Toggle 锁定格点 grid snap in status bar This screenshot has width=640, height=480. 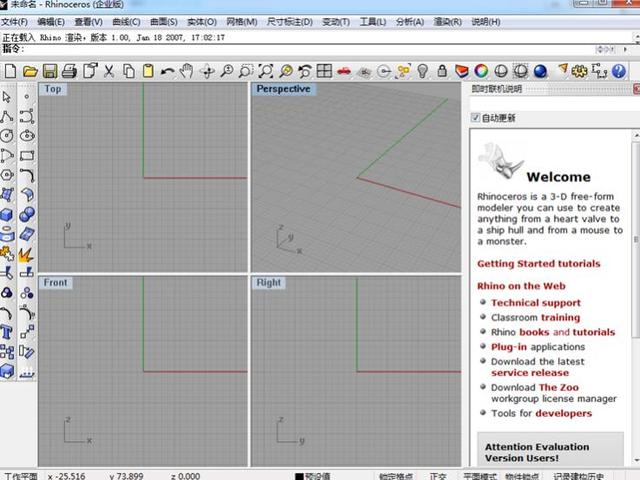(x=396, y=476)
